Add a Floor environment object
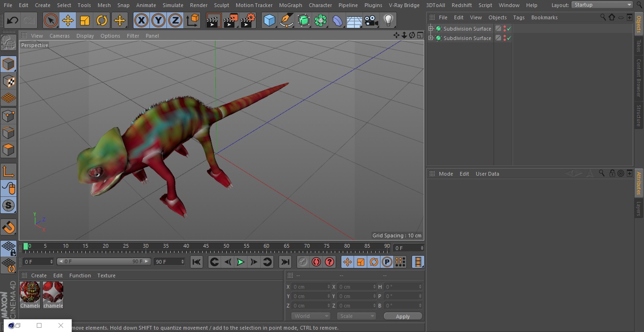The height and width of the screenshot is (332, 644). [355, 20]
